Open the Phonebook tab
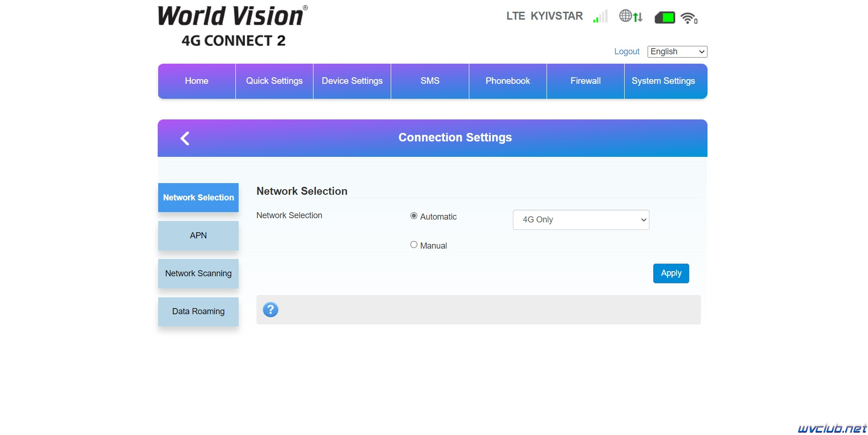 coord(508,81)
